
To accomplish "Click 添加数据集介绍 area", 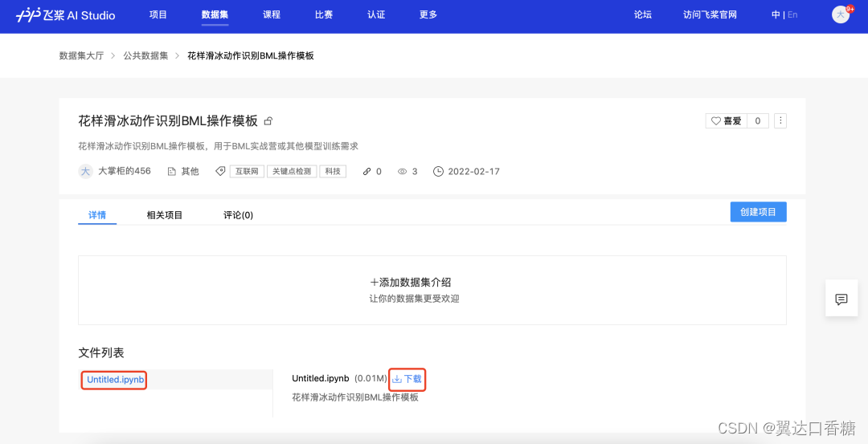I will coord(432,290).
